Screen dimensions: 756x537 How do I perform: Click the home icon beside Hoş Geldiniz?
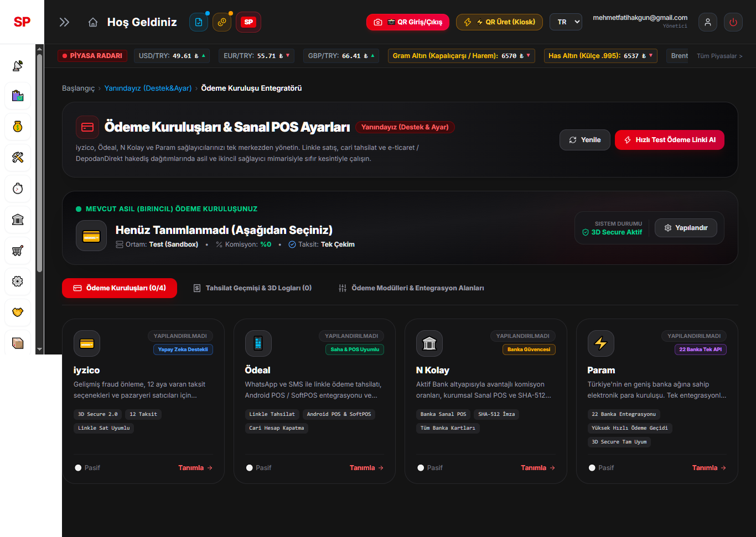tap(93, 22)
